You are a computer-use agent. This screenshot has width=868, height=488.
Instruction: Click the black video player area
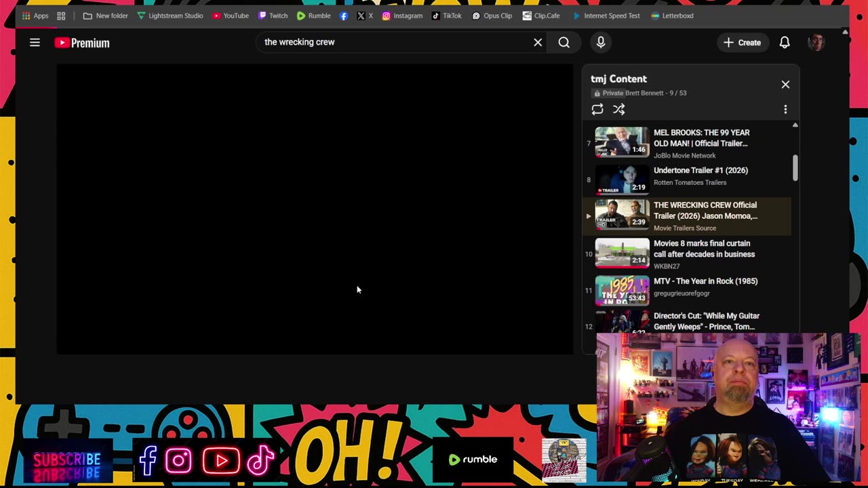pos(315,209)
